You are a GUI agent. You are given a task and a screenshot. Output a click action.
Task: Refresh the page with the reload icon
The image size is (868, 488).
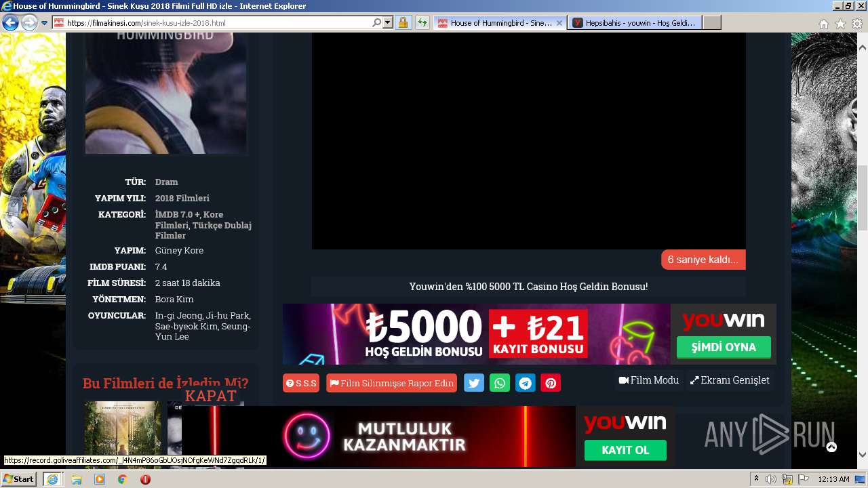pyautogui.click(x=422, y=22)
